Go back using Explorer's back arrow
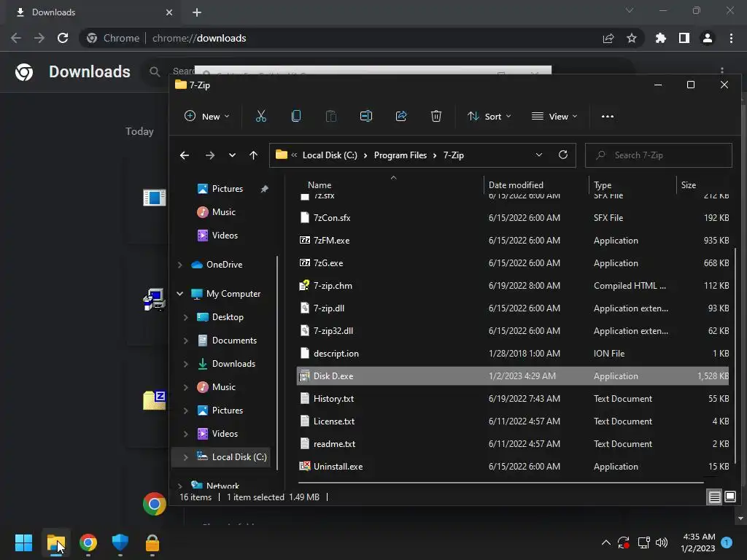Screen dimensions: 747x560 (185, 155)
